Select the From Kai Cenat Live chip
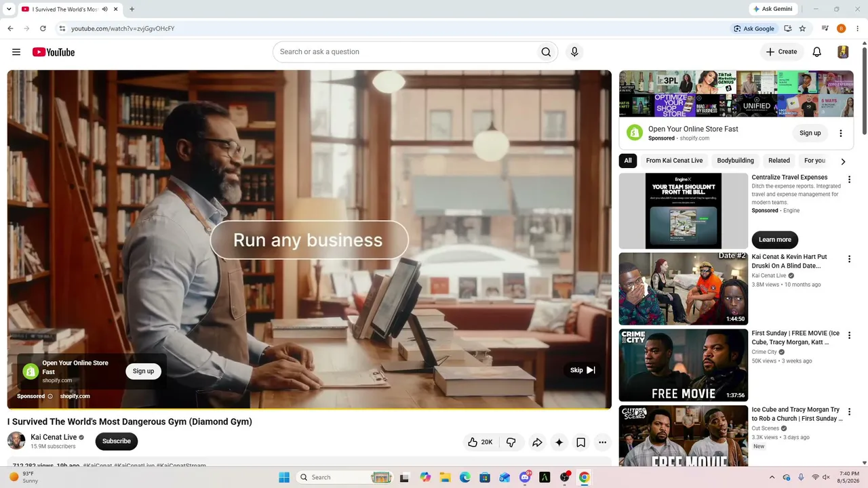The height and width of the screenshot is (488, 868). (x=674, y=161)
